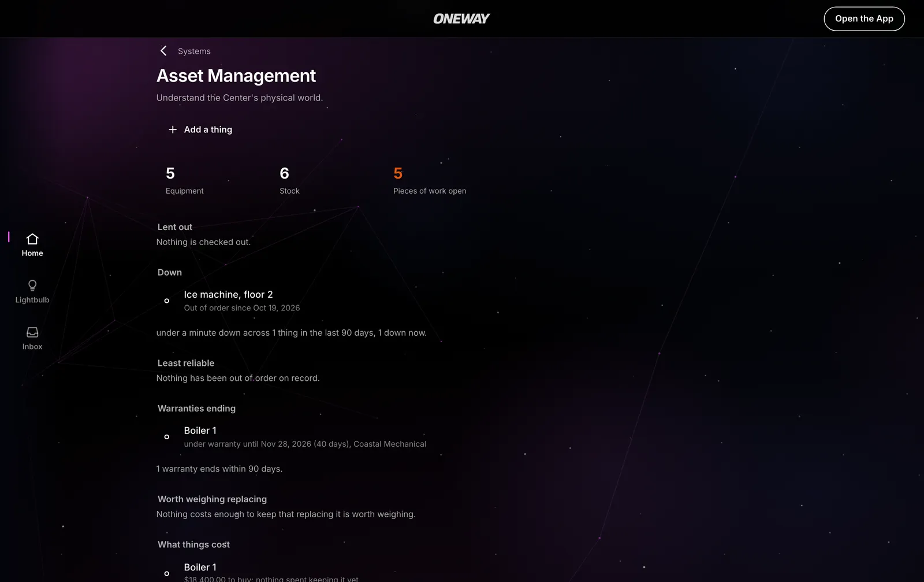Click bullet marker beside Boiler 1 warranty row
Viewport: 924px width, 582px height.
click(167, 437)
